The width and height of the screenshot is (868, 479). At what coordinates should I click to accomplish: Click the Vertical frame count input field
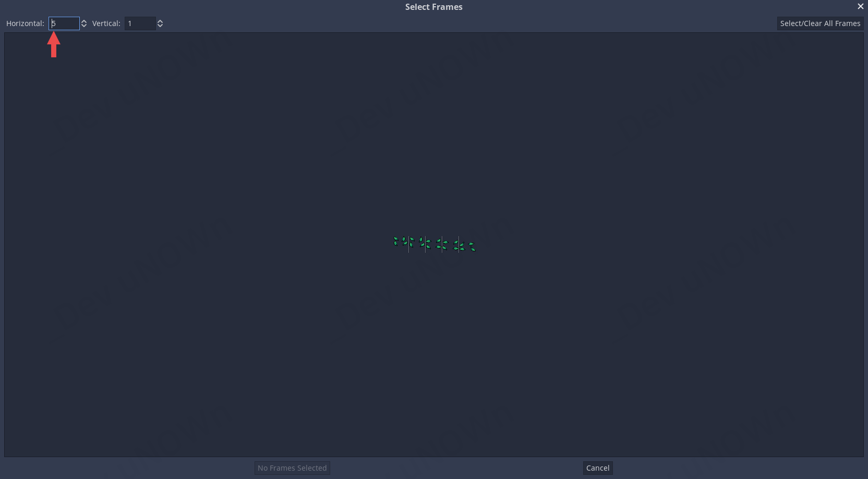pos(140,23)
